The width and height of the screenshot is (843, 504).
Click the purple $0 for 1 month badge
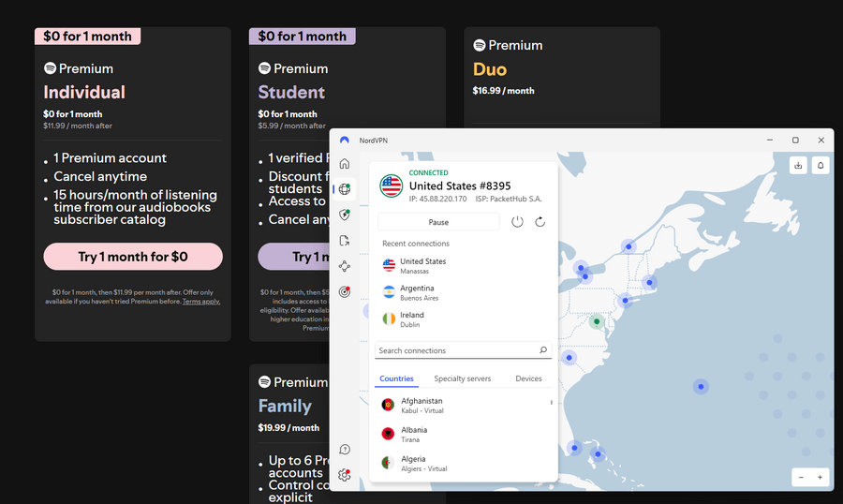[x=303, y=36]
